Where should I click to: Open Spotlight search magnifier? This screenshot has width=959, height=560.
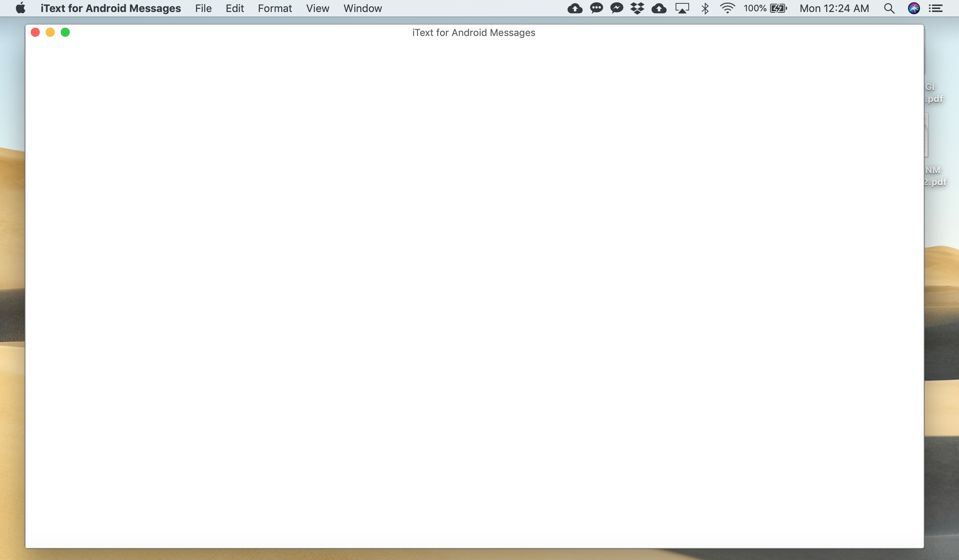(x=889, y=8)
